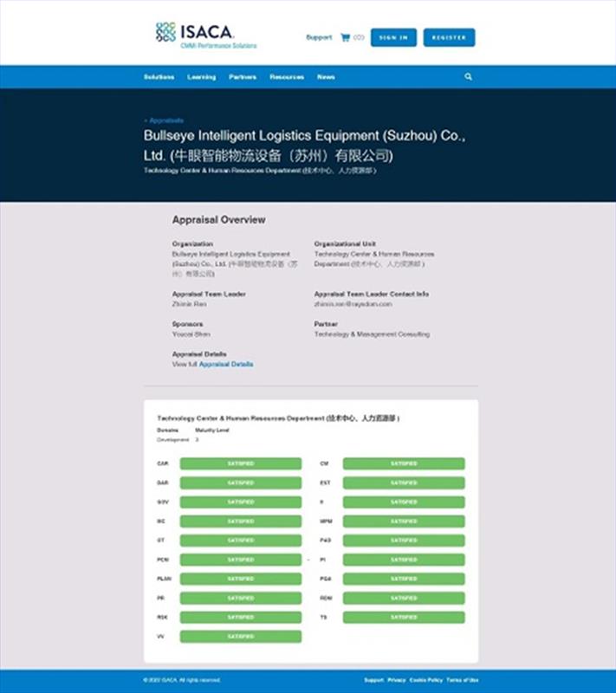Click the SATISFIED bar for PAD
The width and height of the screenshot is (616, 693).
click(404, 540)
